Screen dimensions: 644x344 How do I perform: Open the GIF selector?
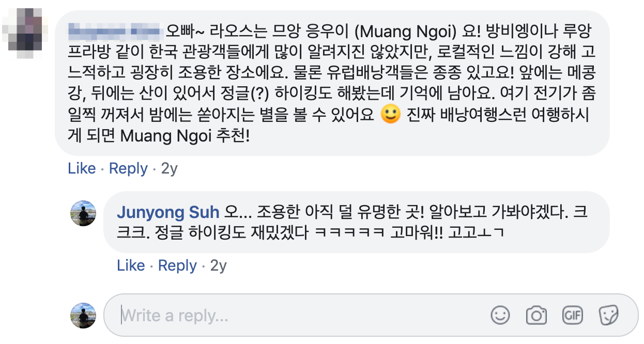click(x=574, y=315)
